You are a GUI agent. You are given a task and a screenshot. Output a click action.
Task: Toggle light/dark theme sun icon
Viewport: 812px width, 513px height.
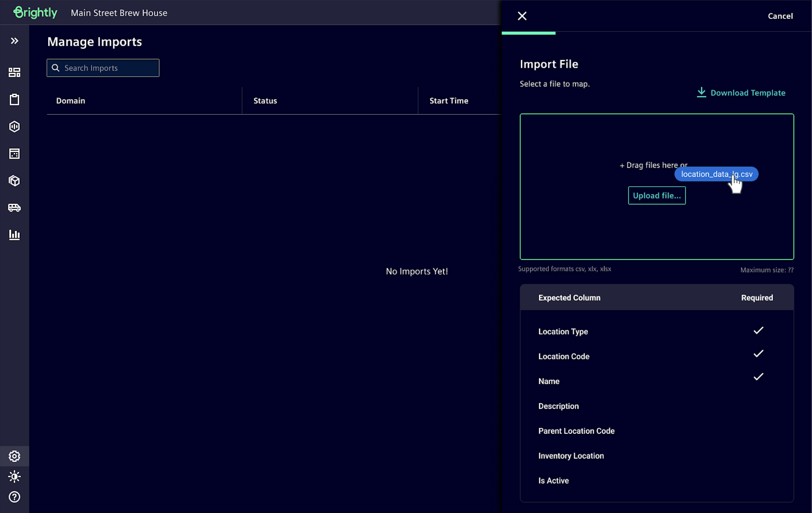click(14, 476)
